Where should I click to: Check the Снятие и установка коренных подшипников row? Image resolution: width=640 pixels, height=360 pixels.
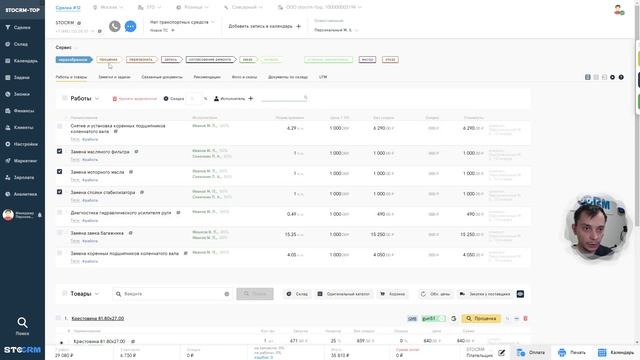click(60, 127)
